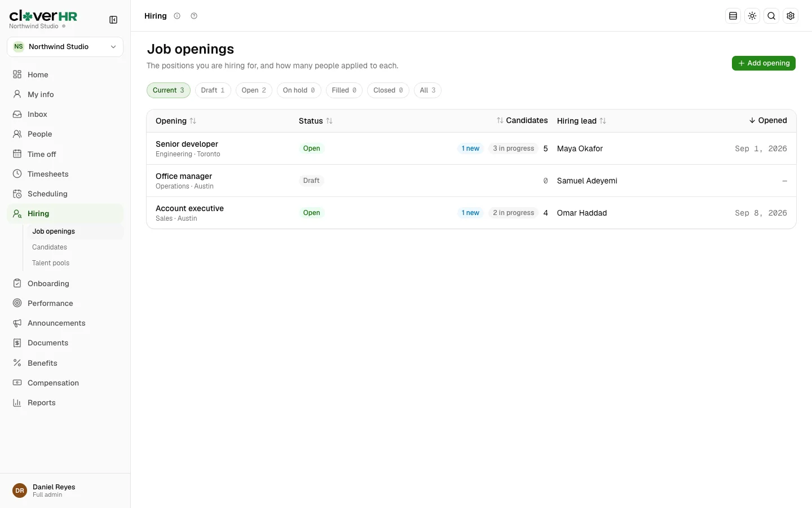
Task: Open Timesheets clock icon item
Action: click(x=65, y=174)
